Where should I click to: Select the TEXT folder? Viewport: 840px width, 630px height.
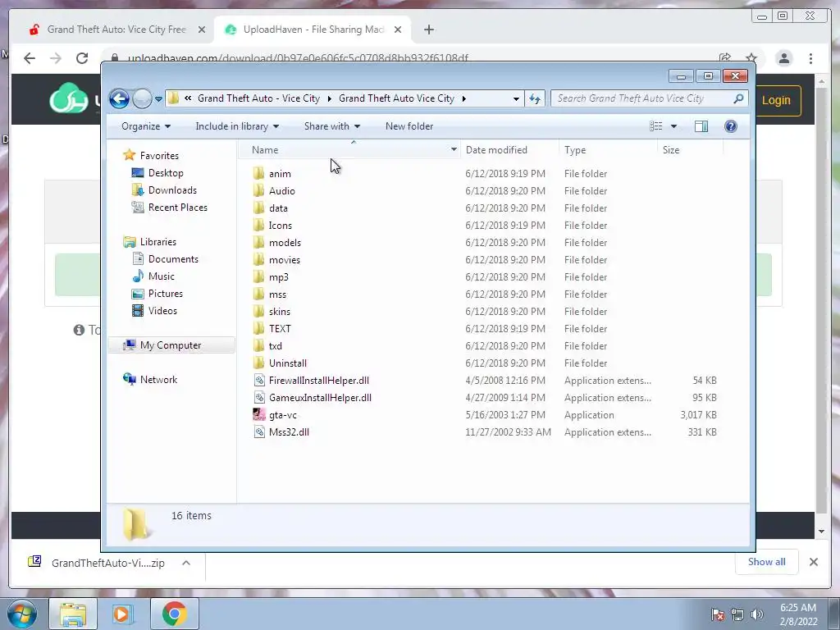280,328
